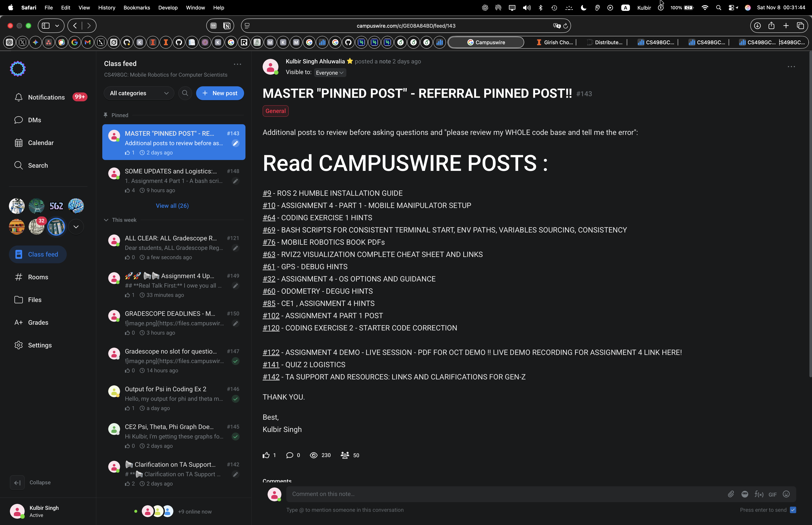Image resolution: width=812 pixels, height=525 pixels.
Task: Open the Class feed three-dot menu
Action: click(238, 64)
